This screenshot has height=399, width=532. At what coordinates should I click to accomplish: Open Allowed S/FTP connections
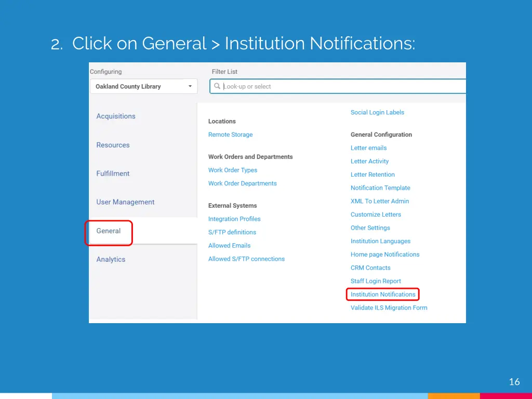[246, 259]
